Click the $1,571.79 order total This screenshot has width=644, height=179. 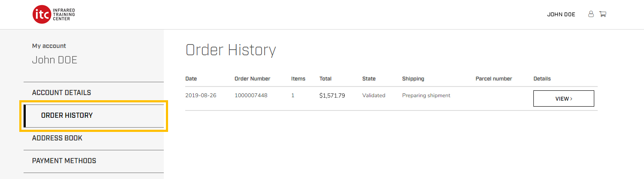coord(332,95)
